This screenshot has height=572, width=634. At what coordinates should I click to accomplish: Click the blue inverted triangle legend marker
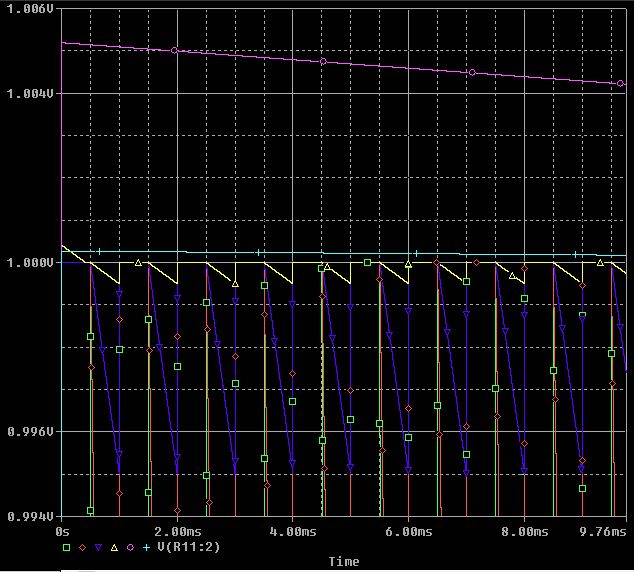tap(98, 548)
